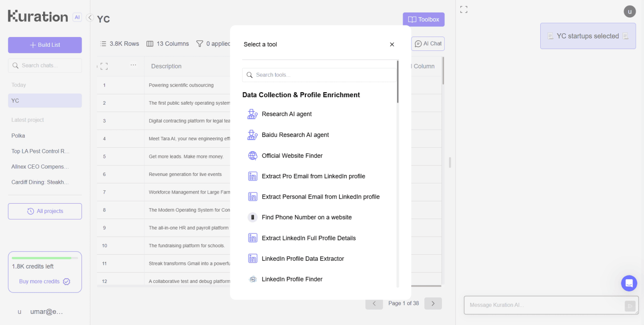This screenshot has width=644, height=325.
Task: Click the user avatar in chat panel
Action: tap(630, 12)
